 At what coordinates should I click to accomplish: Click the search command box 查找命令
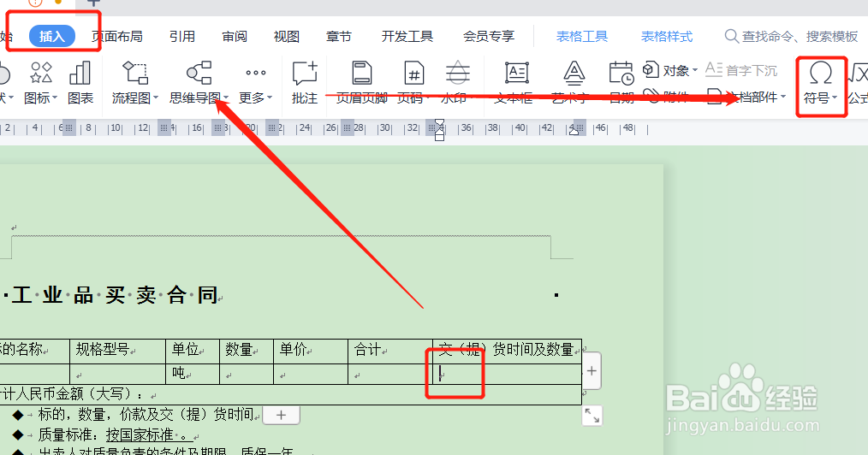pyautogui.click(x=791, y=37)
